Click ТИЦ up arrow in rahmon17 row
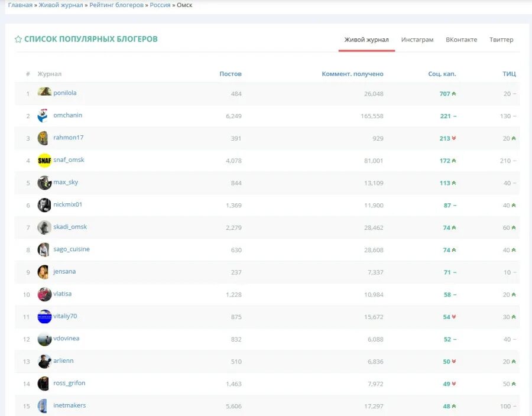The height and width of the screenshot is (416, 532). tap(514, 138)
